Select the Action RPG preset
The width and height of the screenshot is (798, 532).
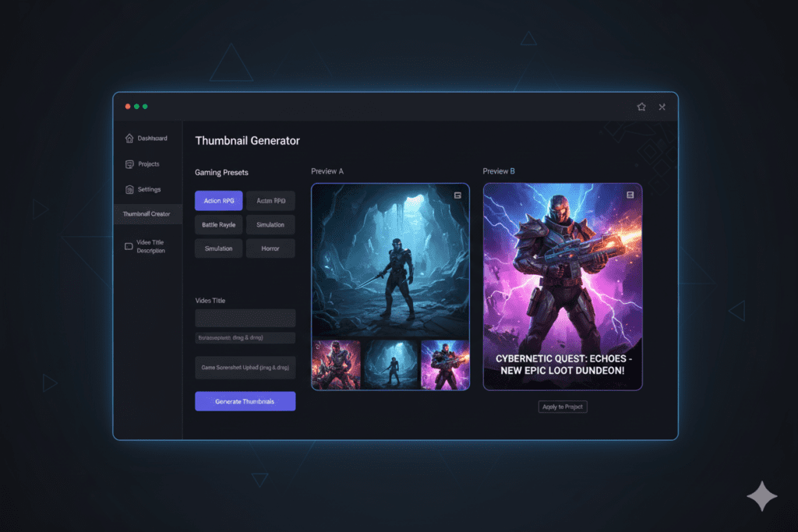click(218, 200)
